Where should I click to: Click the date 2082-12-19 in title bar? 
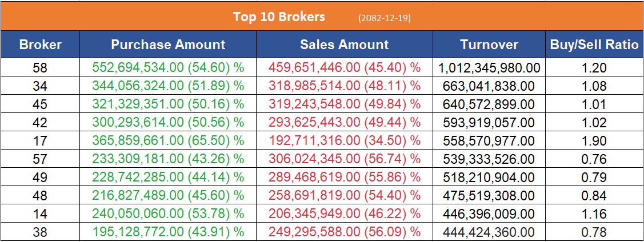tap(384, 18)
